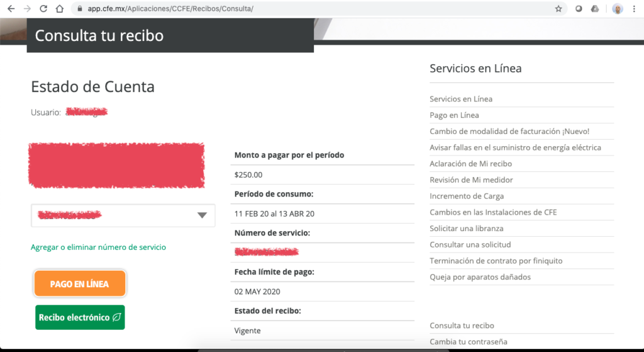644x352 pixels.
Task: Bookmark this page with the star icon
Action: tap(558, 9)
